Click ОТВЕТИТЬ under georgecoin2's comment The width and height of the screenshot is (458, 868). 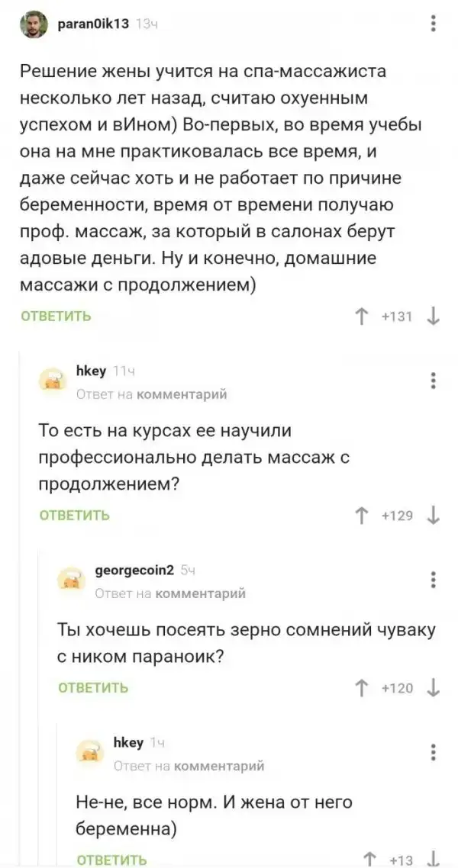pyautogui.click(x=93, y=688)
